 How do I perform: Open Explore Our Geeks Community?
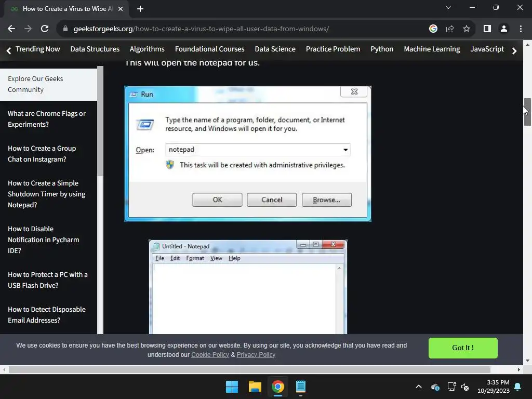(x=48, y=85)
